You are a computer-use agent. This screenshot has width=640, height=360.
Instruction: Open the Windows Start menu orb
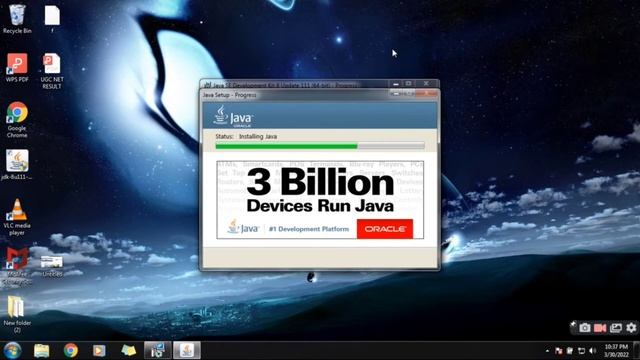point(12,351)
